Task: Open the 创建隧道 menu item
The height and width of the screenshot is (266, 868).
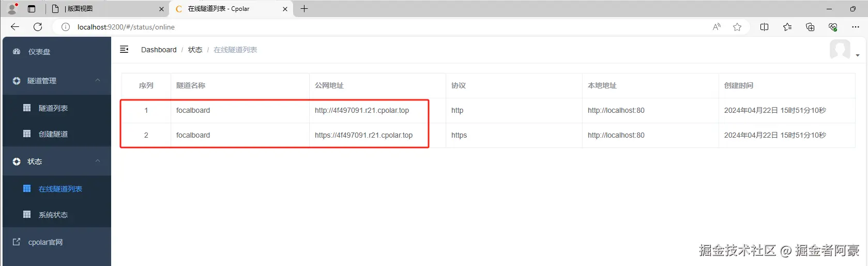Action: 57,134
